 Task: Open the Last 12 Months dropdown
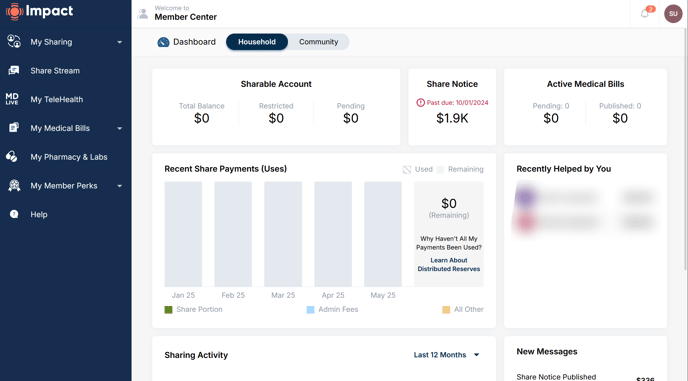point(447,355)
